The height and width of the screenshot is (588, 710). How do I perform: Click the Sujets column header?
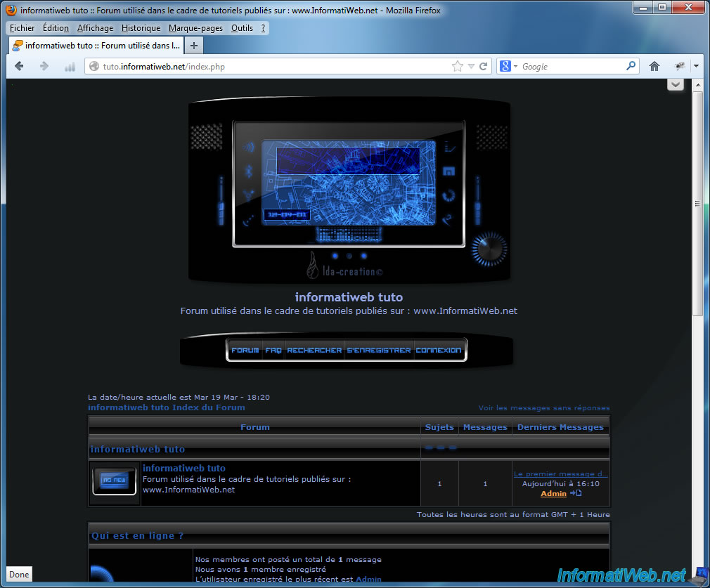[x=439, y=427]
